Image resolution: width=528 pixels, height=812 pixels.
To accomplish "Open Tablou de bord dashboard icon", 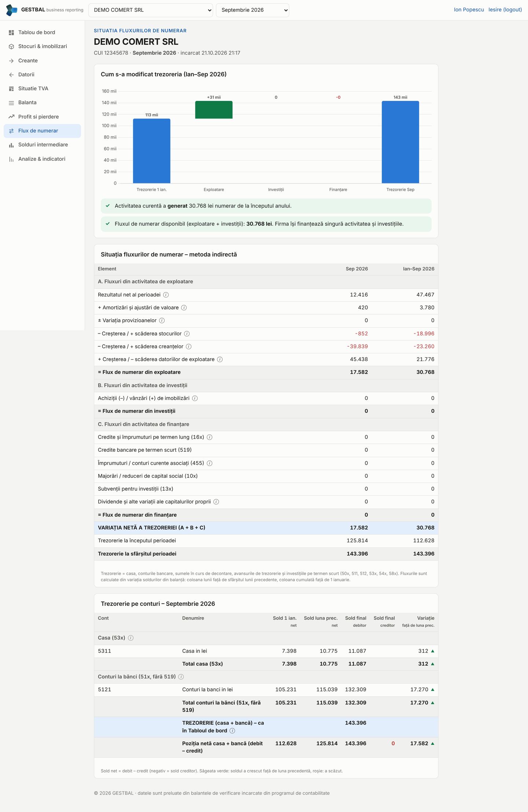I will [x=11, y=33].
